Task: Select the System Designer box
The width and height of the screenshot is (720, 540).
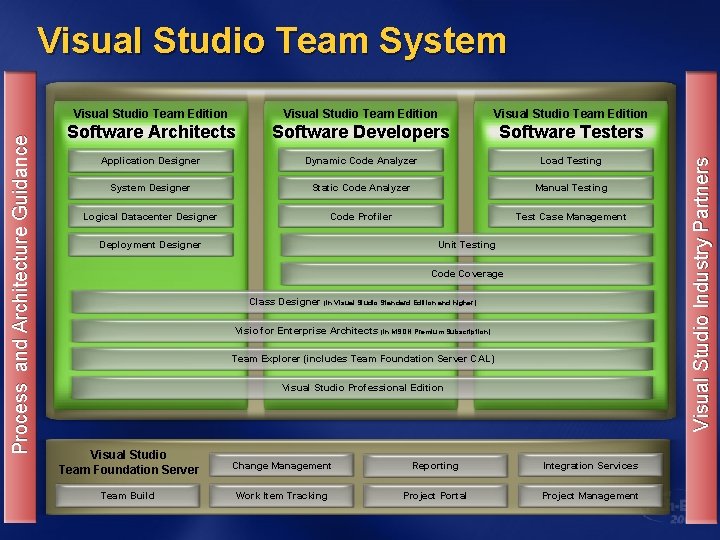Action: 151,188
